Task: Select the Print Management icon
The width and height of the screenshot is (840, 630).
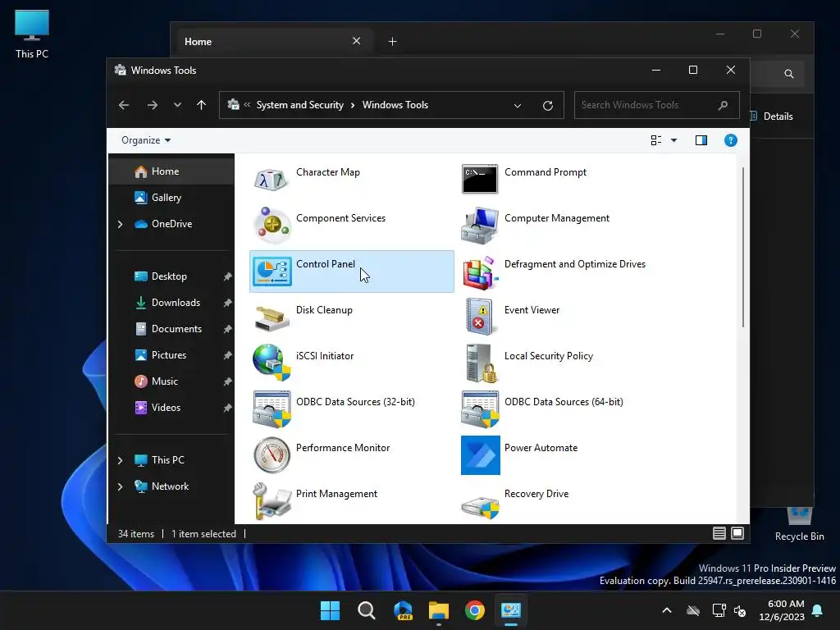Action: pos(272,501)
